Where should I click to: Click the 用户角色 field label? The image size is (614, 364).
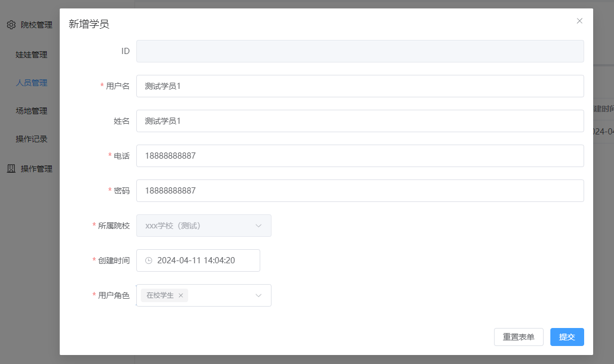coord(114,295)
